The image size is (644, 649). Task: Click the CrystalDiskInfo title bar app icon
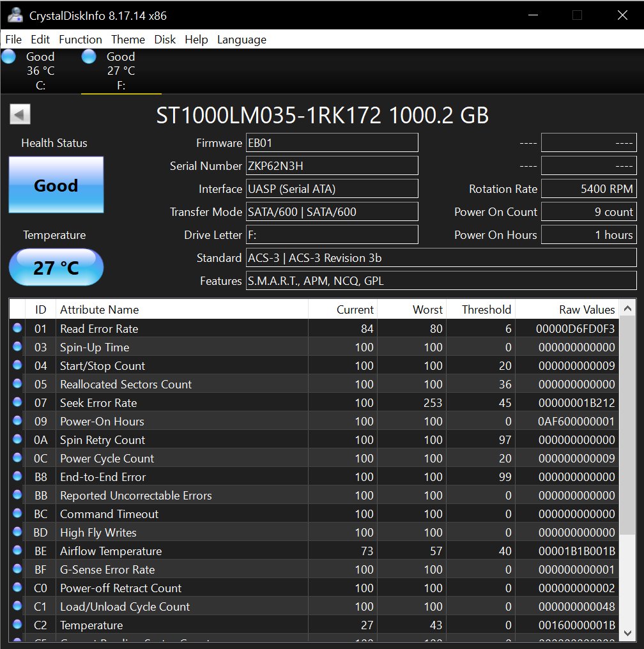coord(15,15)
